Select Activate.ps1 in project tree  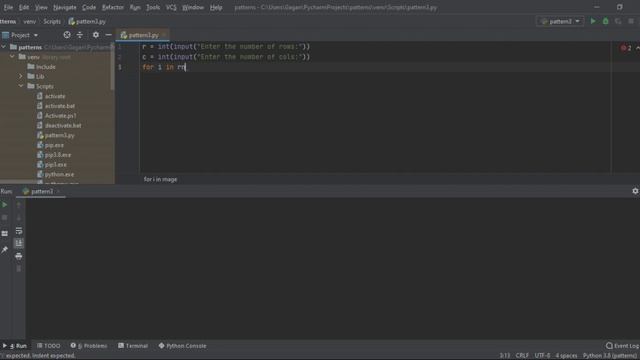point(60,116)
